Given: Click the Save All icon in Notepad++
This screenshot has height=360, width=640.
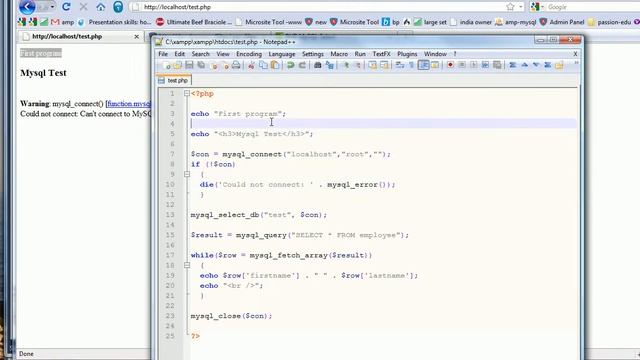Looking at the screenshot, I should 201,65.
